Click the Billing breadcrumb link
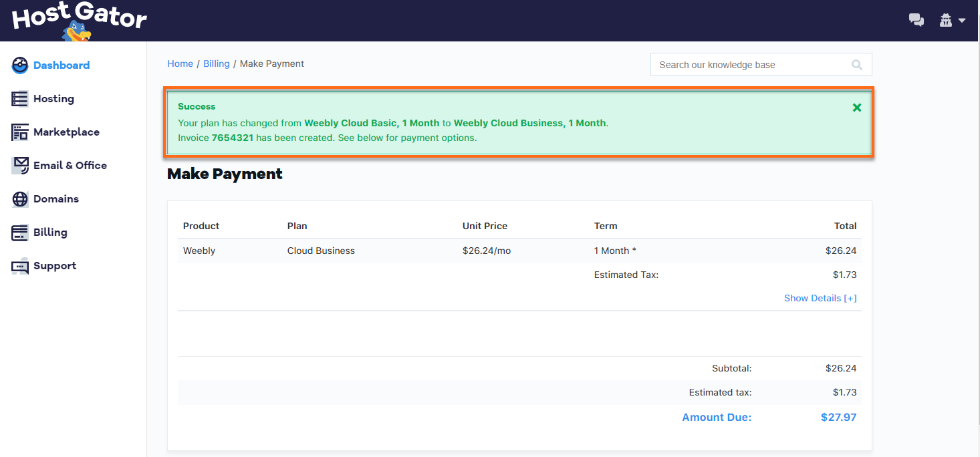This screenshot has height=457, width=980. coord(217,63)
